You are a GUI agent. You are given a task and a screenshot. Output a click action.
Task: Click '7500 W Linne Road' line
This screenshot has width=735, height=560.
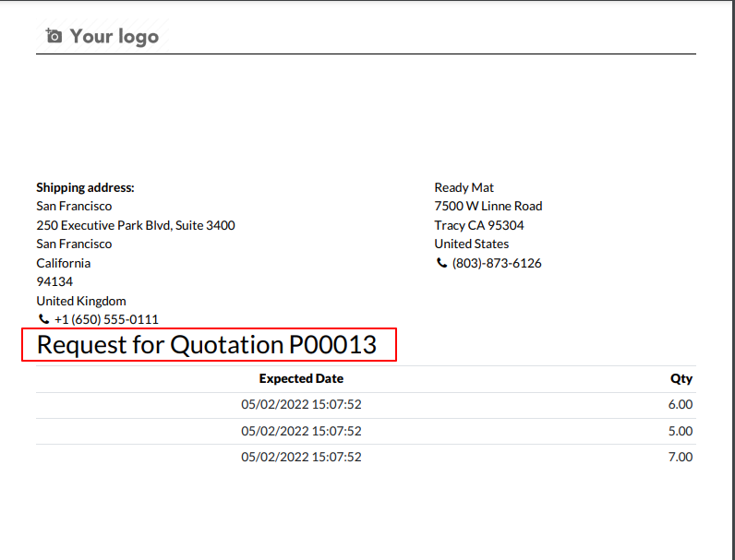(x=488, y=206)
